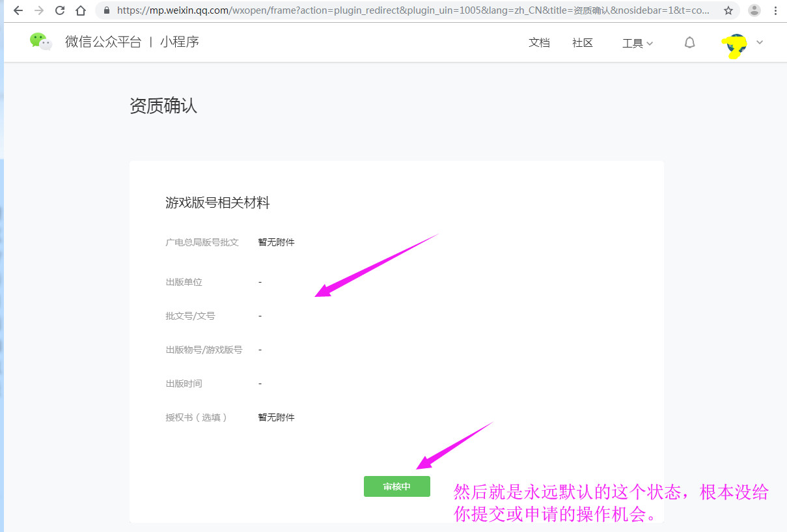Image resolution: width=787 pixels, height=532 pixels.
Task: Open the Chrome profile avatar icon
Action: coord(754,10)
